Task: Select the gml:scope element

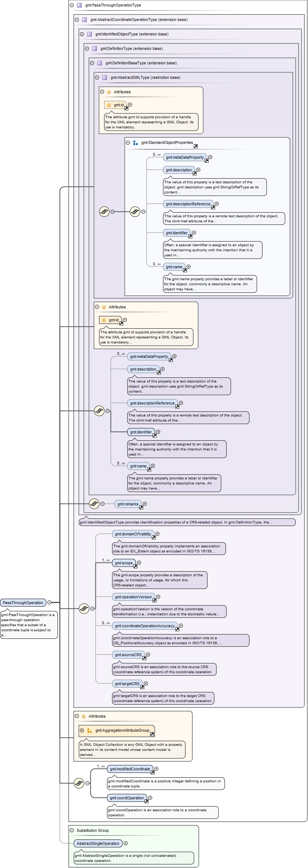Action: tap(124, 563)
